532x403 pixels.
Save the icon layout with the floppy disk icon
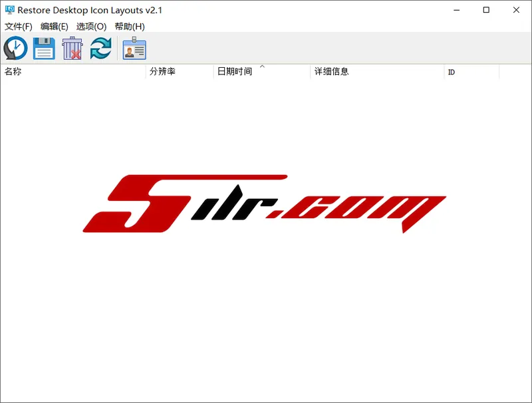[44, 49]
